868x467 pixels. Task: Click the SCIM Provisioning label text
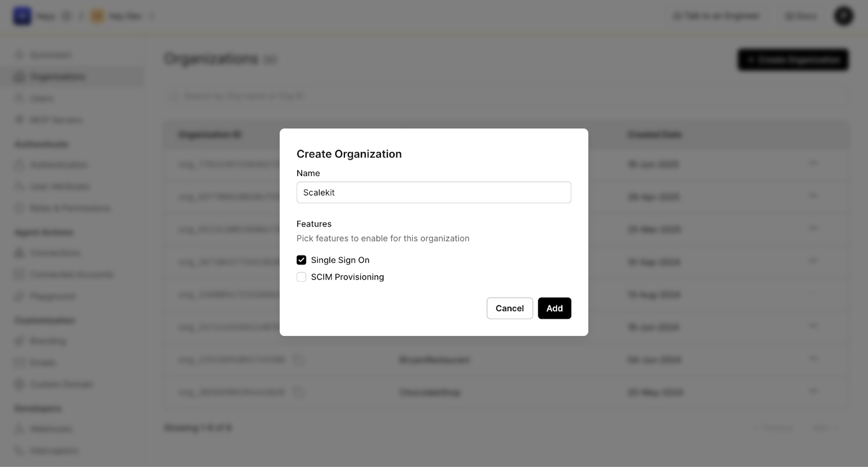click(x=347, y=277)
